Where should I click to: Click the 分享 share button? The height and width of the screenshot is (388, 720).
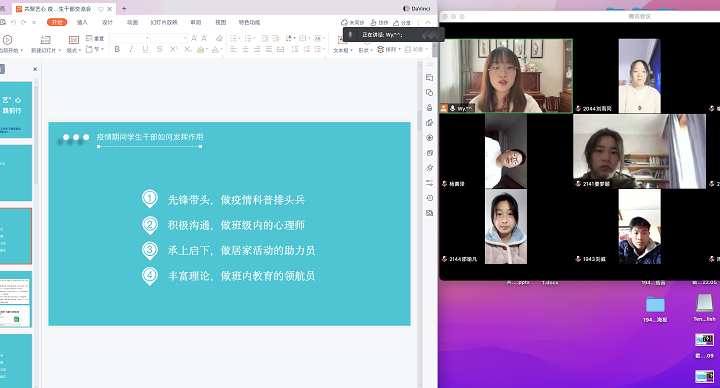pos(402,22)
